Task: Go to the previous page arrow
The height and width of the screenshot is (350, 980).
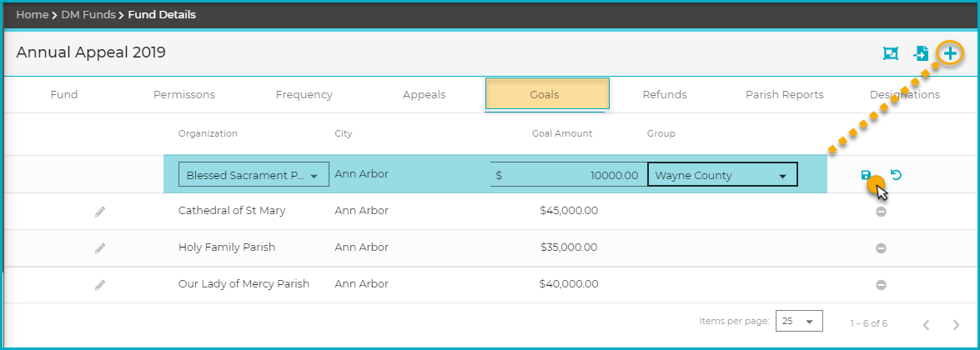Action: 927,324
